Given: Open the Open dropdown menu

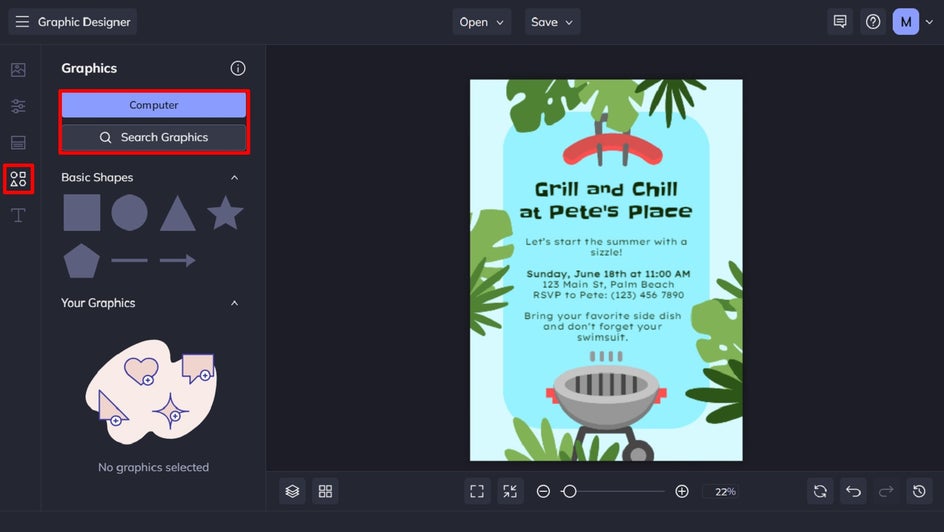Looking at the screenshot, I should [x=482, y=22].
